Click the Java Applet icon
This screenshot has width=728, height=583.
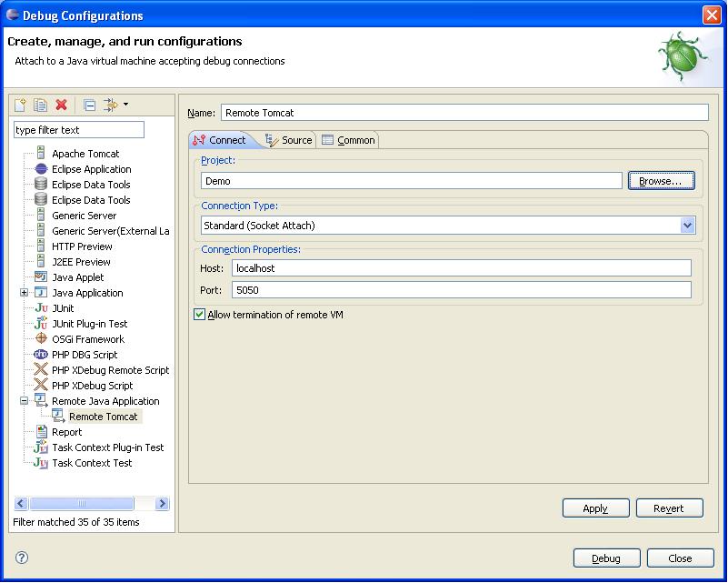tap(41, 276)
